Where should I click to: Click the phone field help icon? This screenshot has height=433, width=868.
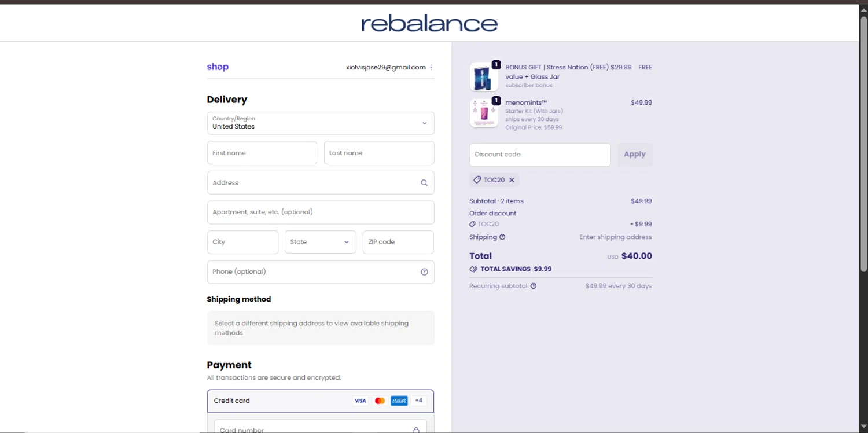pos(424,272)
